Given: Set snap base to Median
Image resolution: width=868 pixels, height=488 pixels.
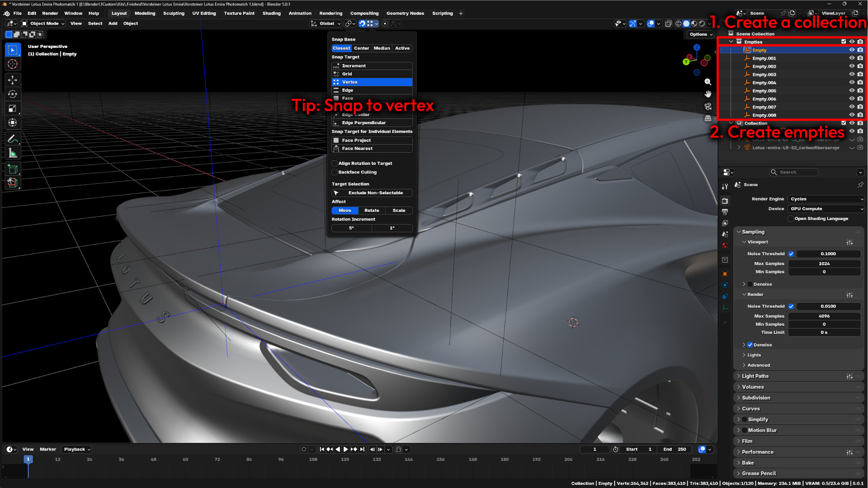Looking at the screenshot, I should (x=382, y=48).
